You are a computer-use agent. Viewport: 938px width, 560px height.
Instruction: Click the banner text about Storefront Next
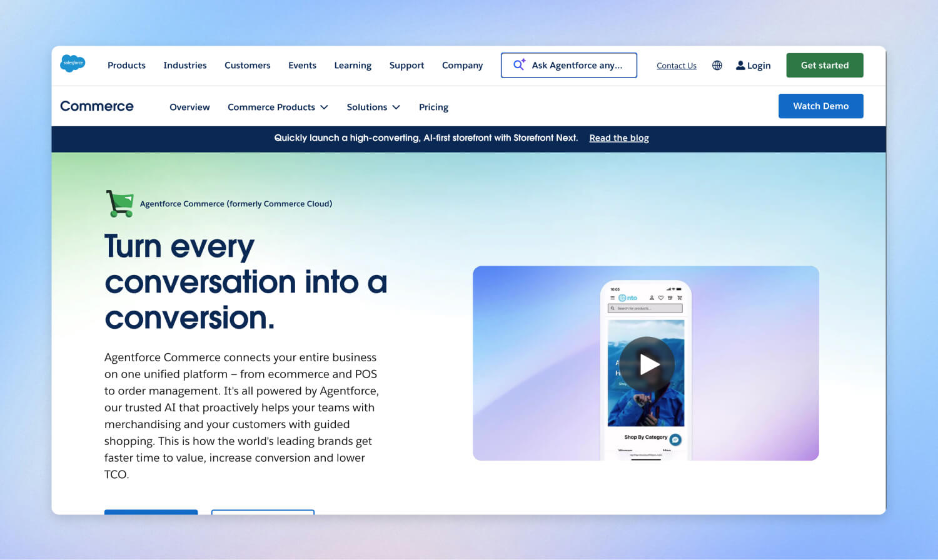tap(426, 138)
